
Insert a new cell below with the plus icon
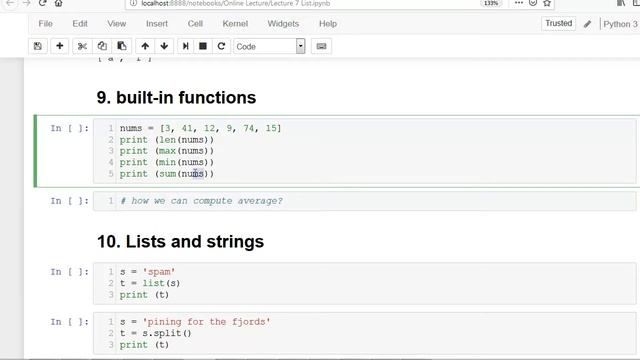tap(60, 46)
